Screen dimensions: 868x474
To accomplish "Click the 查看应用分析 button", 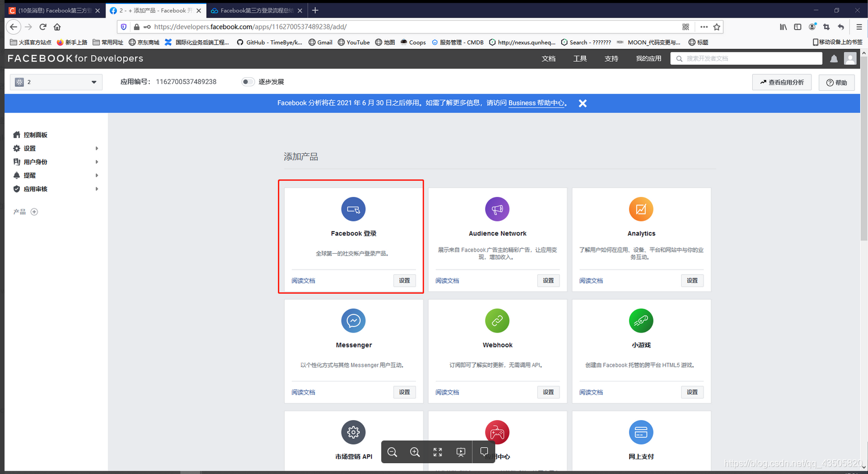I will (x=782, y=82).
